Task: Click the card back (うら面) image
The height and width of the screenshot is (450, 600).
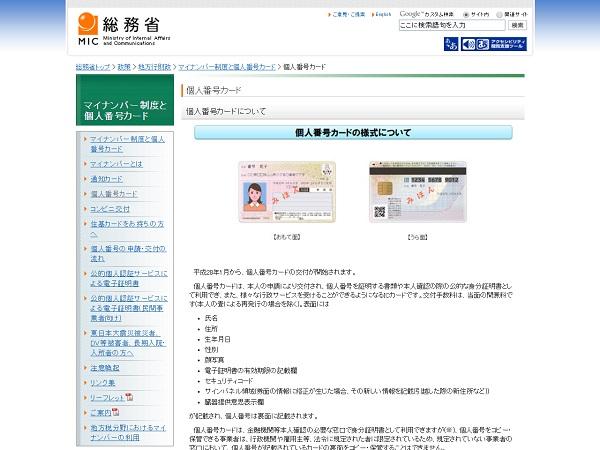Action: click(x=417, y=192)
